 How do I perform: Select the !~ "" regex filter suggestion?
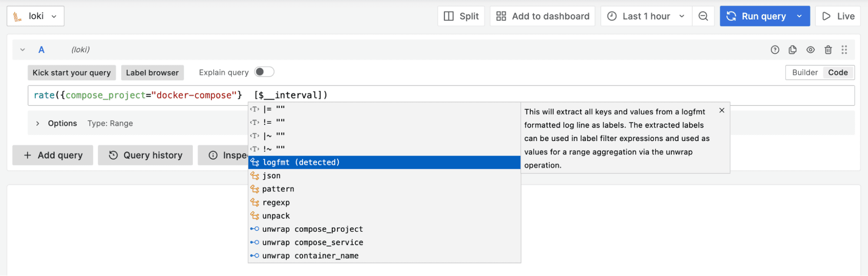pos(384,149)
